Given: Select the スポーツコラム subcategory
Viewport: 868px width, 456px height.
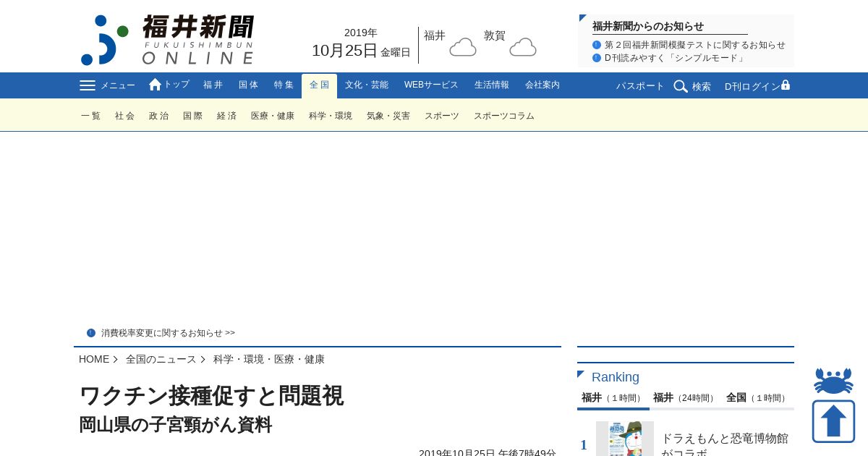Looking at the screenshot, I should click(x=504, y=116).
